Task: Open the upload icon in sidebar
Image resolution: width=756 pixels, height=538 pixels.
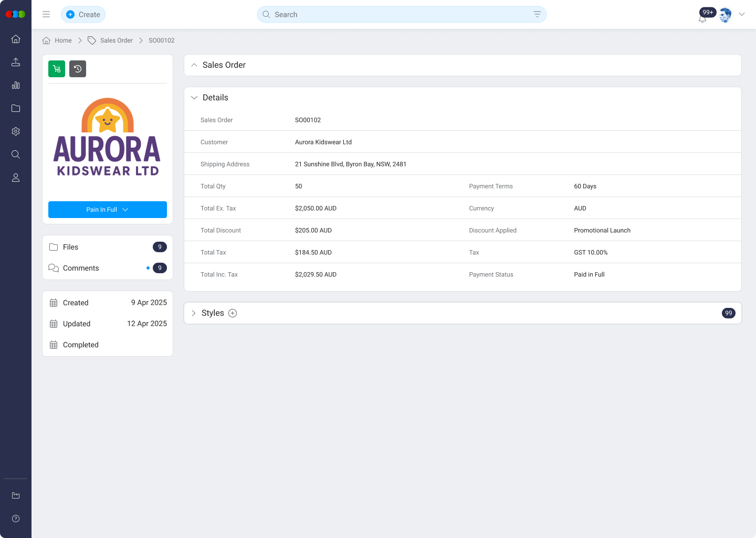Action: 16,62
